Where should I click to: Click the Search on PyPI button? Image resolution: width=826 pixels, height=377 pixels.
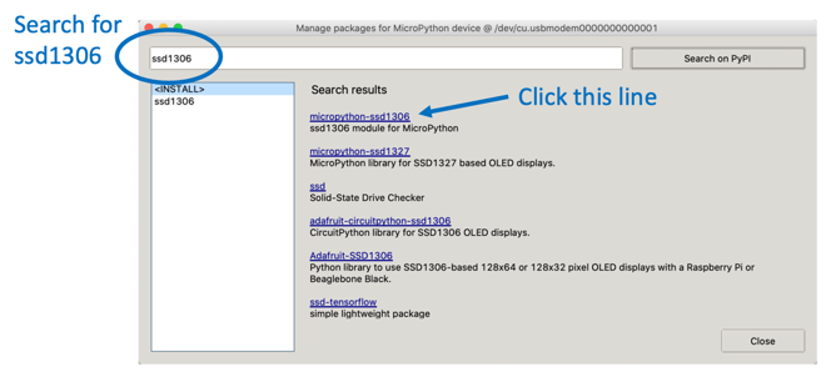tap(717, 58)
